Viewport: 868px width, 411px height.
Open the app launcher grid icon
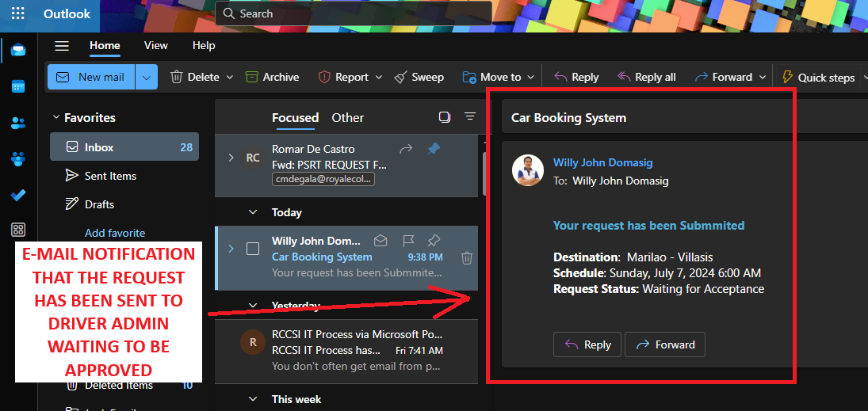point(18,13)
